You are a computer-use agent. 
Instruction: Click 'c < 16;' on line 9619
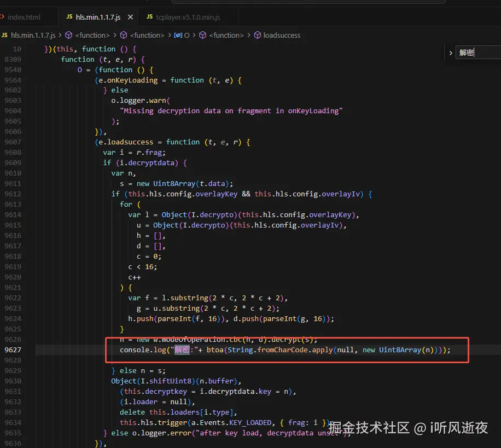point(143,267)
